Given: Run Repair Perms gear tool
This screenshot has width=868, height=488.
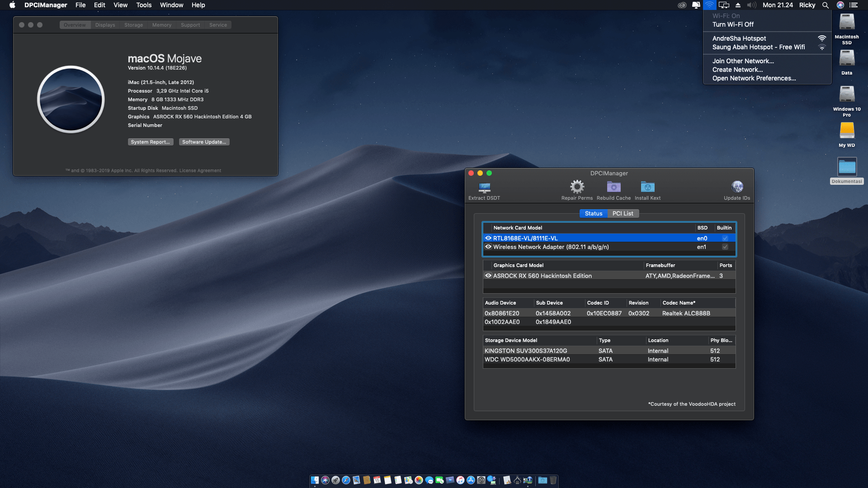Looking at the screenshot, I should 577,187.
